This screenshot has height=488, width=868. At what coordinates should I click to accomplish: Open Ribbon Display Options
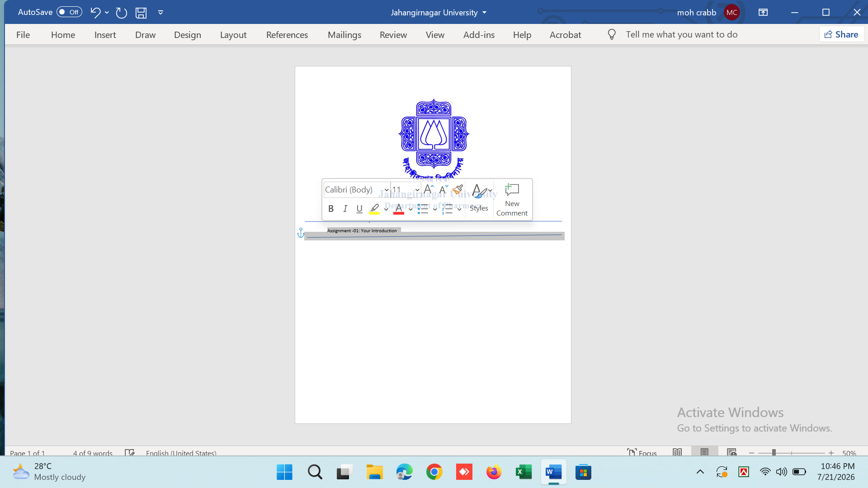763,13
